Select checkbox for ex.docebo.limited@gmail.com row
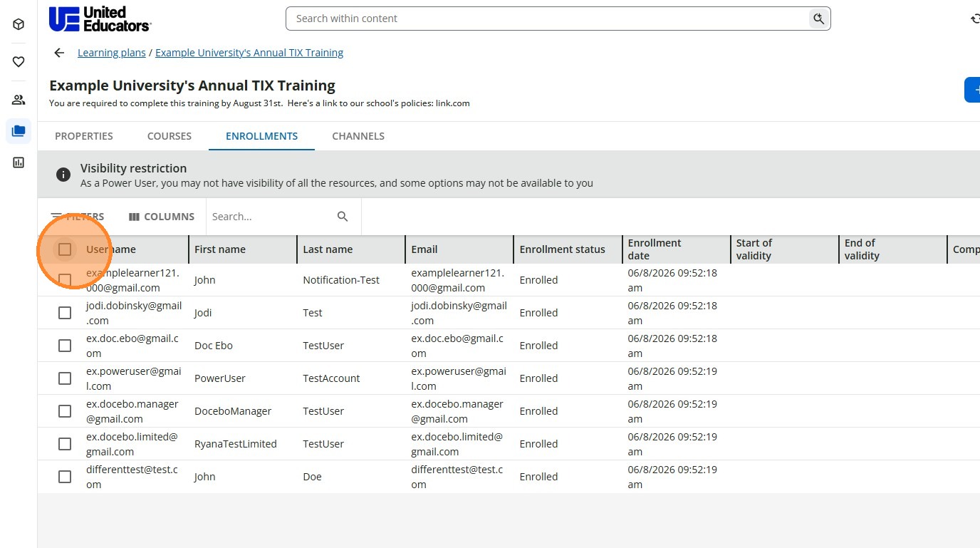Screen dimensions: 980x548 pos(65,444)
